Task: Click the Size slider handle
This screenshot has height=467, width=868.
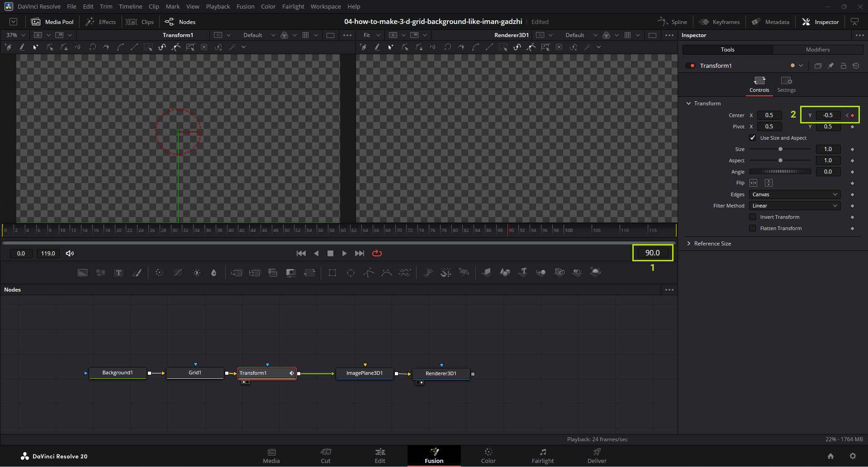Action: 780,149
